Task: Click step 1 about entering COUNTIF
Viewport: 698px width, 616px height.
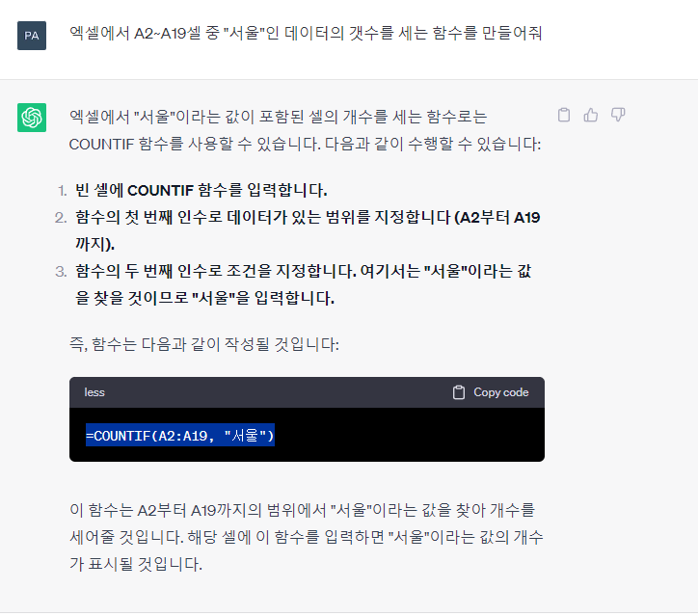Action: tap(201, 191)
